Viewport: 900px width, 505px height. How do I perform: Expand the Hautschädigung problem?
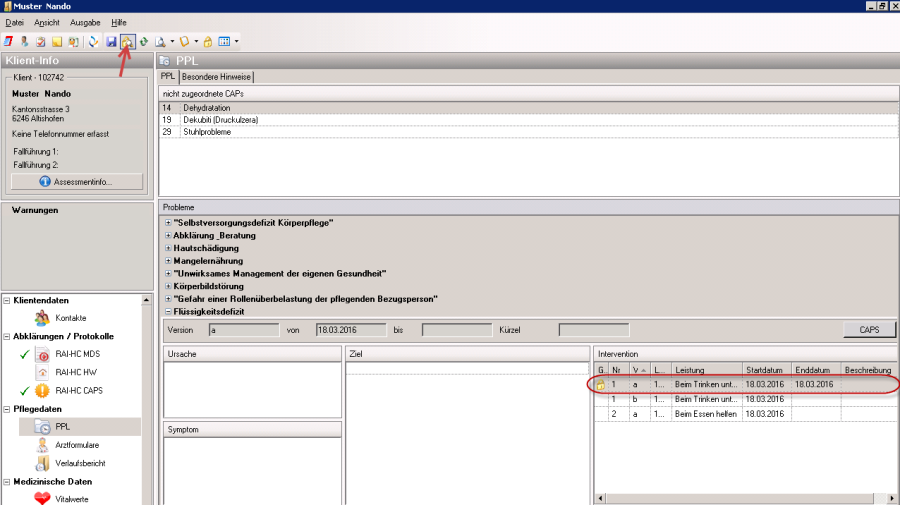click(x=167, y=248)
